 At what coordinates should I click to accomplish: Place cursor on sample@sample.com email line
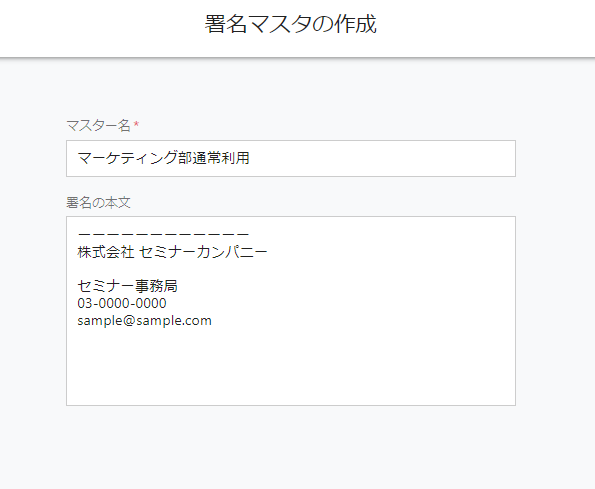145,321
